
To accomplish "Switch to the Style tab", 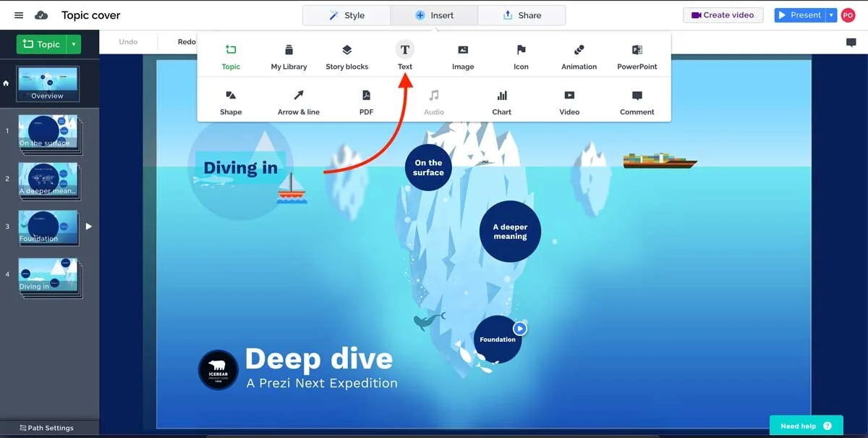I will 346,14.
